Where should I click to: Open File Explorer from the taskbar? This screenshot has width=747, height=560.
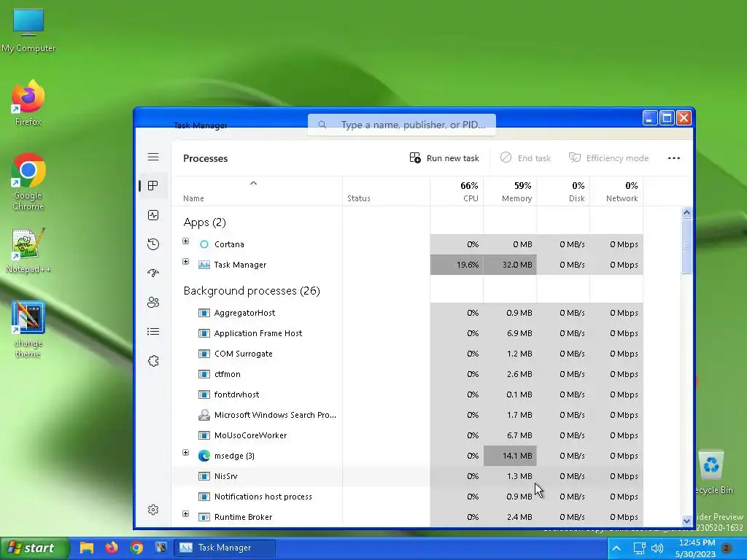86,548
